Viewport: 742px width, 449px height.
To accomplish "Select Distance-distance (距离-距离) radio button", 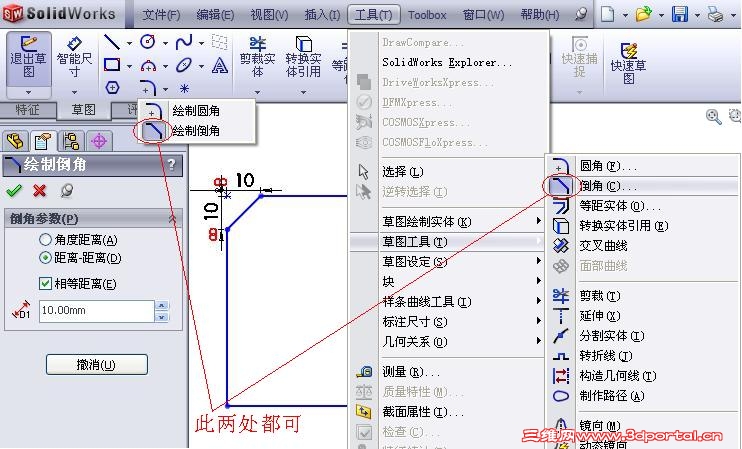I will (45, 258).
